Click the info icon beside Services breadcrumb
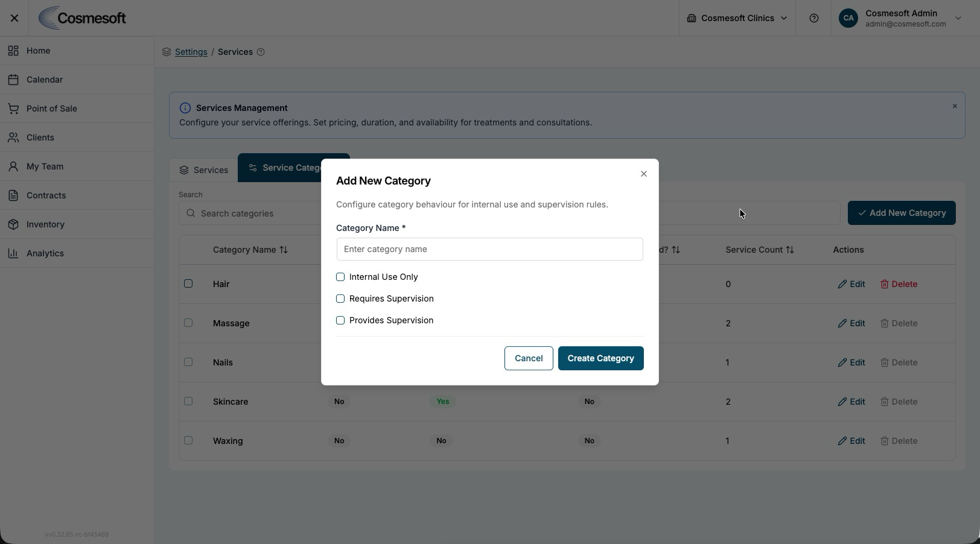This screenshot has width=980, height=544. pyautogui.click(x=261, y=52)
